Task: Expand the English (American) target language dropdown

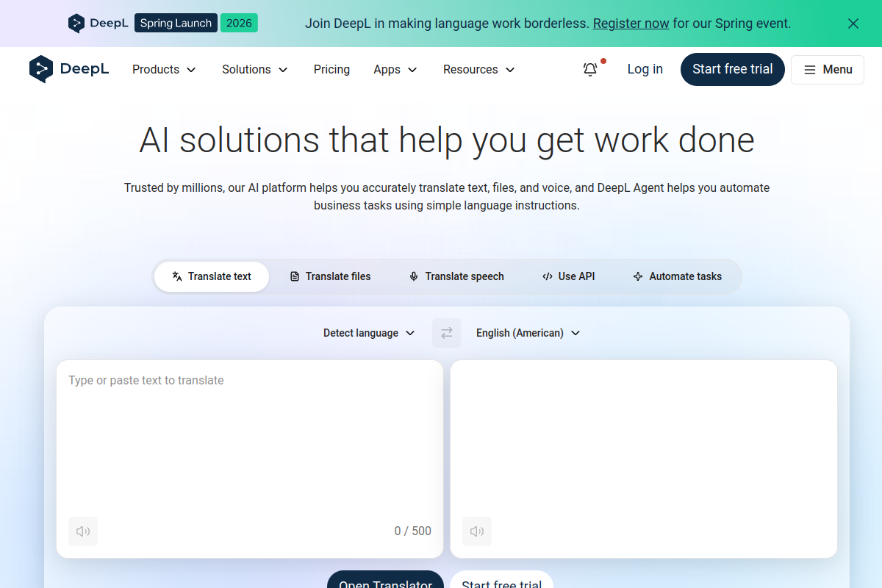Action: coord(528,333)
